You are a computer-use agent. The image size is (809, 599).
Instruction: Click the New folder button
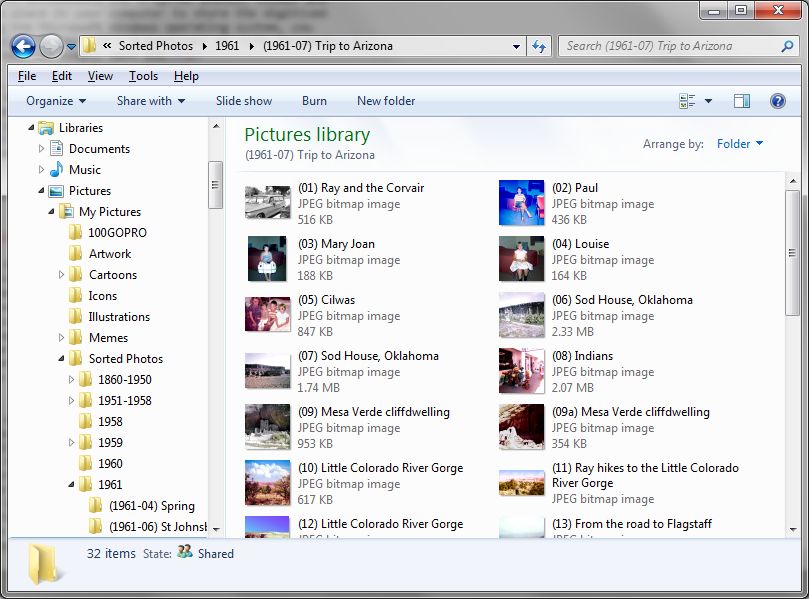(386, 101)
